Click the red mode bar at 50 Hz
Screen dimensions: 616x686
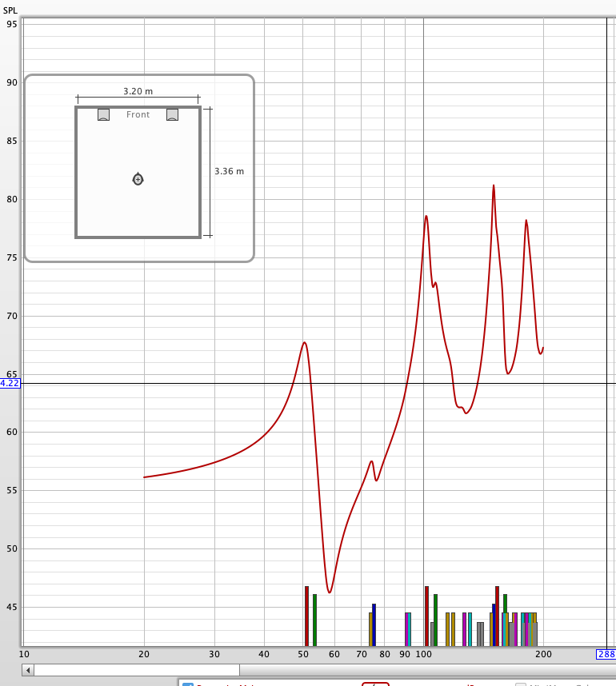point(306,616)
